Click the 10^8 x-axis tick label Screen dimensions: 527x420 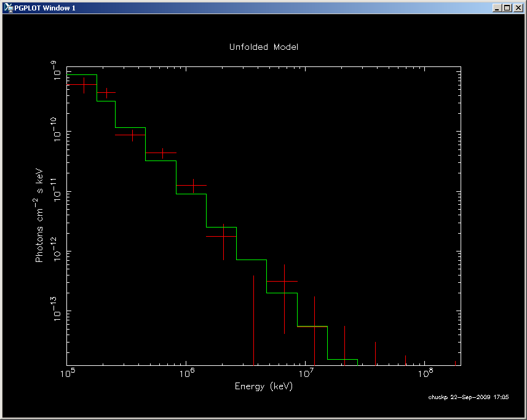[x=426, y=373]
